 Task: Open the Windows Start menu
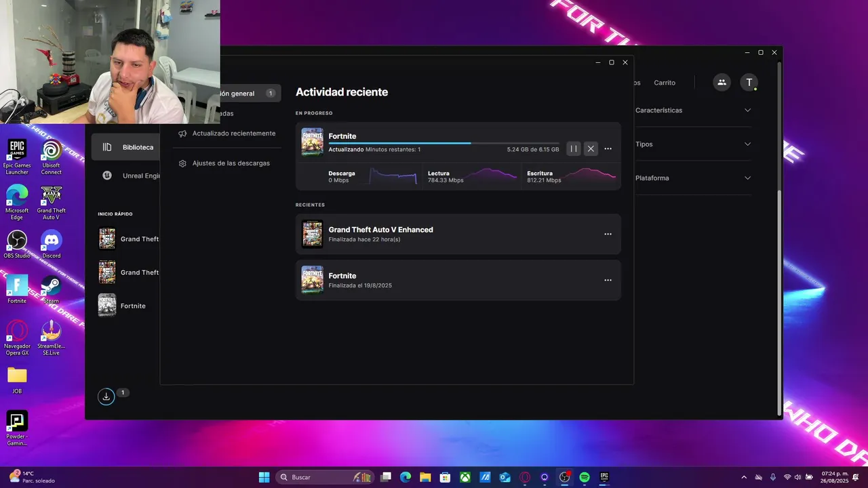[264, 477]
